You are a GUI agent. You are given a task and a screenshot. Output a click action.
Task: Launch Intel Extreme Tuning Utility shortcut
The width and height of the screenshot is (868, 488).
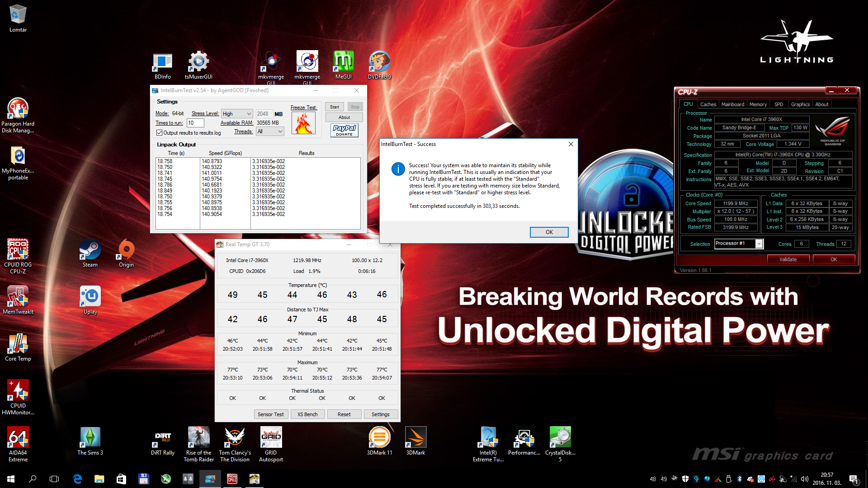pos(488,445)
